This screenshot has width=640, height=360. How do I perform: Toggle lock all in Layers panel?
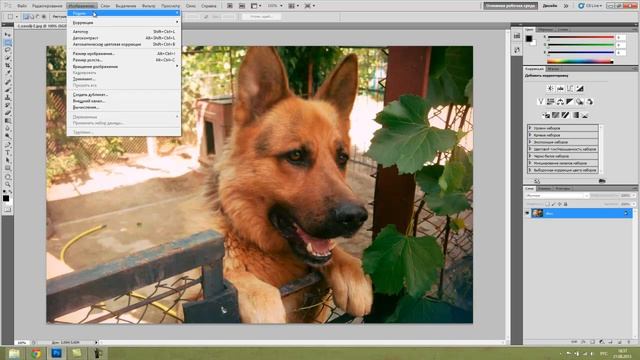(565, 204)
